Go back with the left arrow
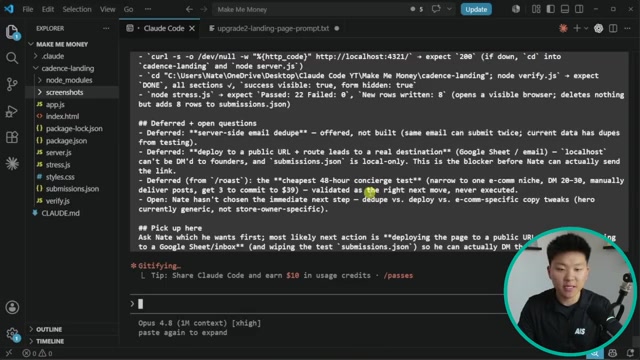 (x=189, y=9)
